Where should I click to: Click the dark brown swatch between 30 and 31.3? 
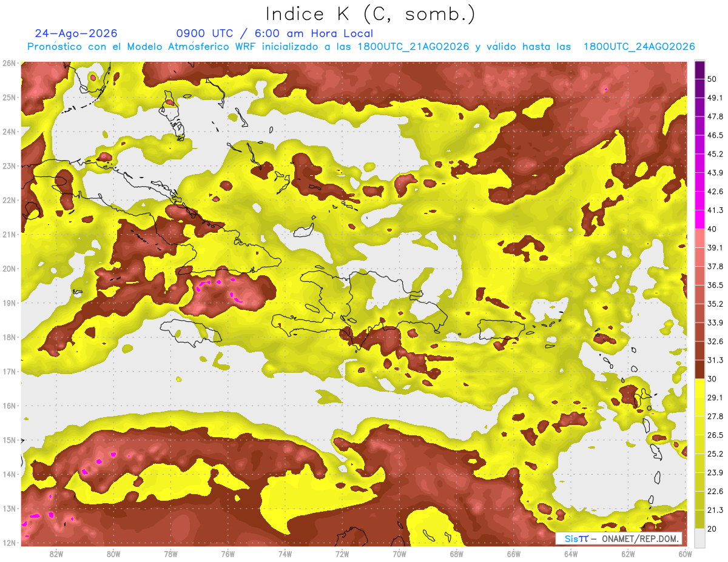[699, 370]
